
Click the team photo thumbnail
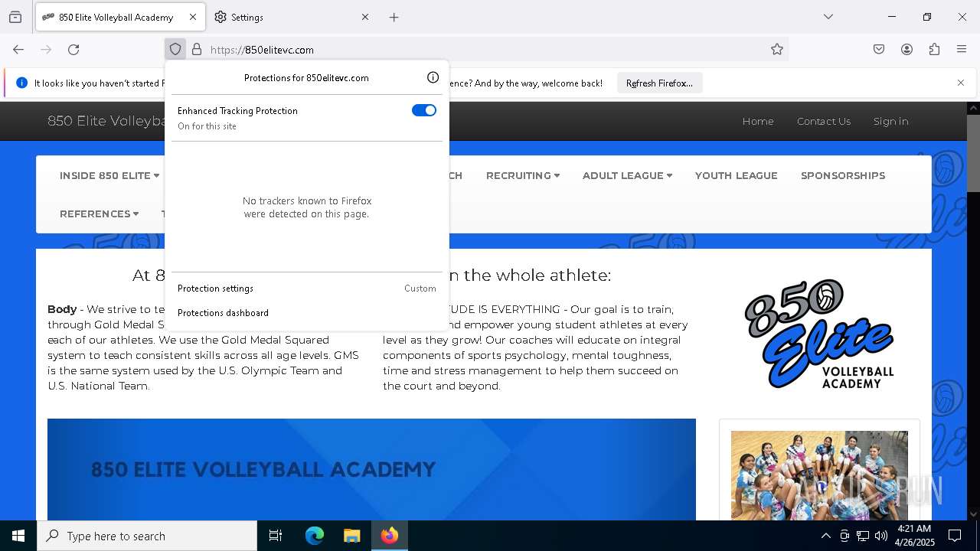(x=819, y=475)
